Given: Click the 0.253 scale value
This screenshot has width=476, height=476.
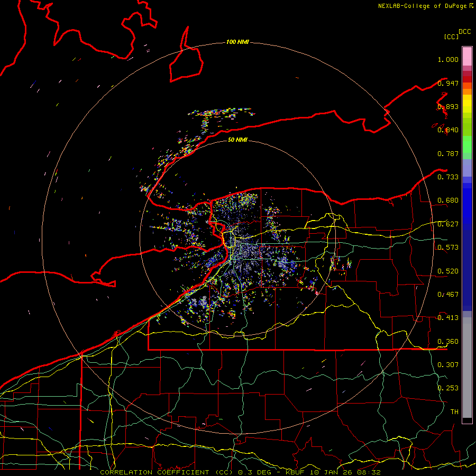Looking at the screenshot, I should tap(448, 388).
